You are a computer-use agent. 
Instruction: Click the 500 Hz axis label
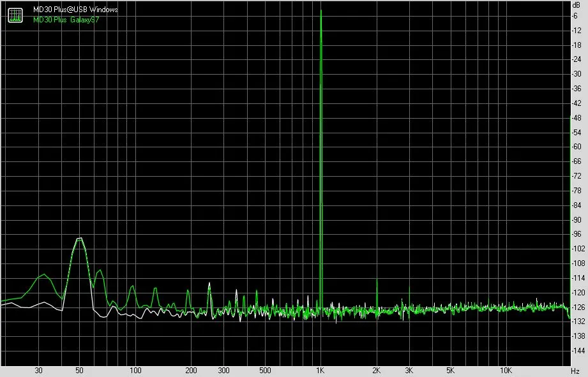pos(265,371)
